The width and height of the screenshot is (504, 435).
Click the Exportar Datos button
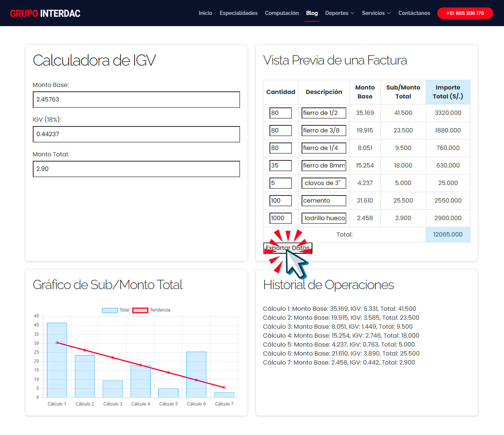287,248
